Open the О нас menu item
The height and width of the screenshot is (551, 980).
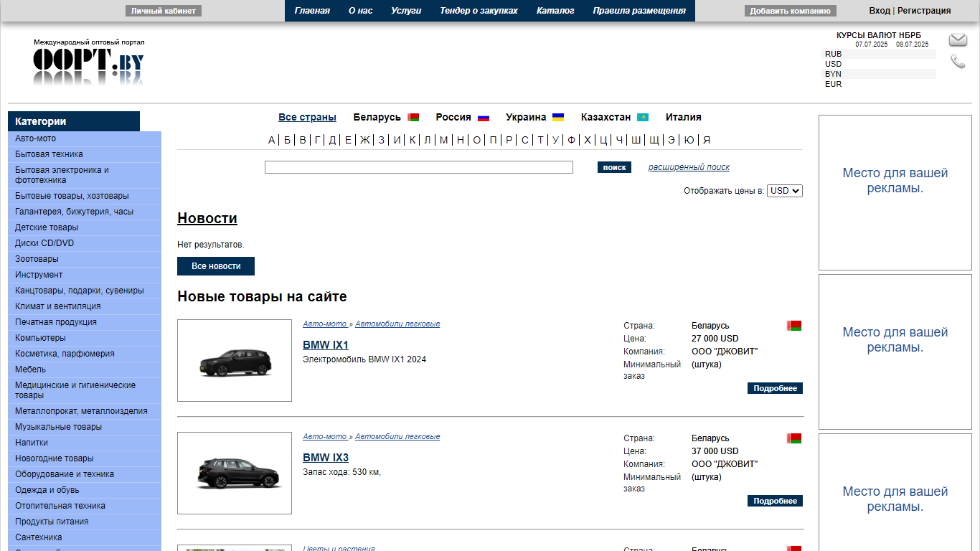pos(360,11)
